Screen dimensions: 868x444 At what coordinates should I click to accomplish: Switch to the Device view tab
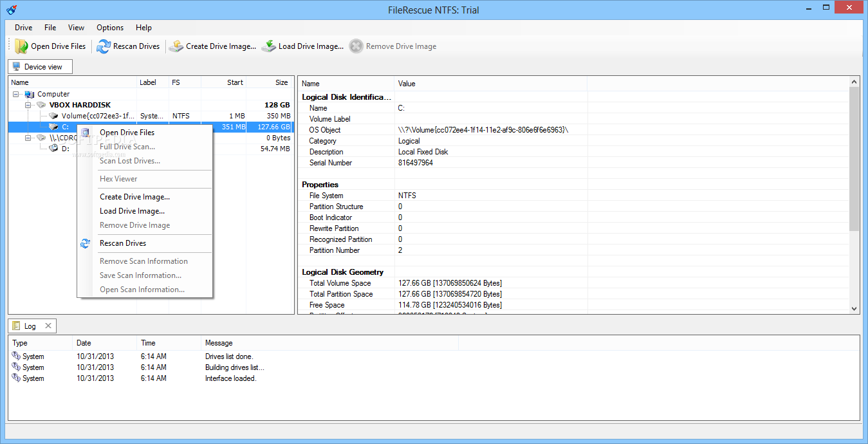(x=40, y=66)
